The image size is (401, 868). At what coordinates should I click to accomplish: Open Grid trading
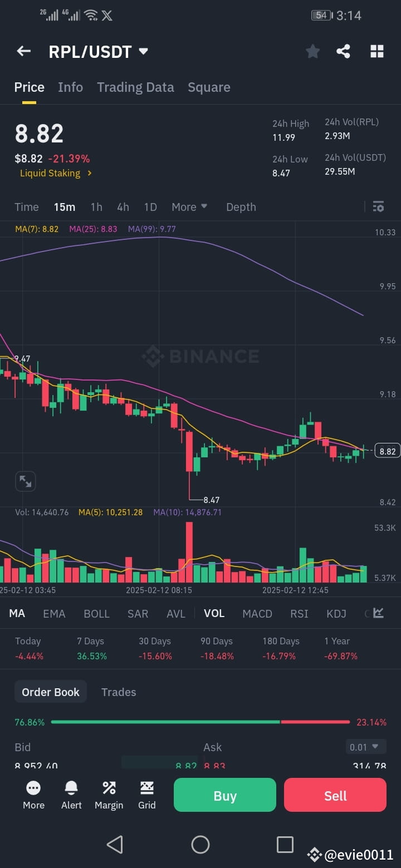pos(146,795)
